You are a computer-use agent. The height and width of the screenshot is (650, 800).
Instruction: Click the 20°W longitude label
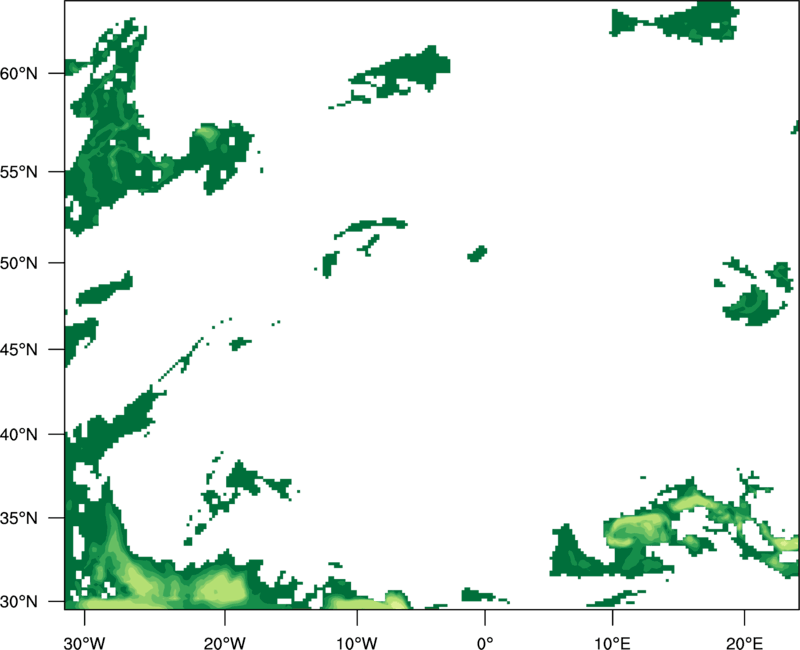(x=225, y=643)
